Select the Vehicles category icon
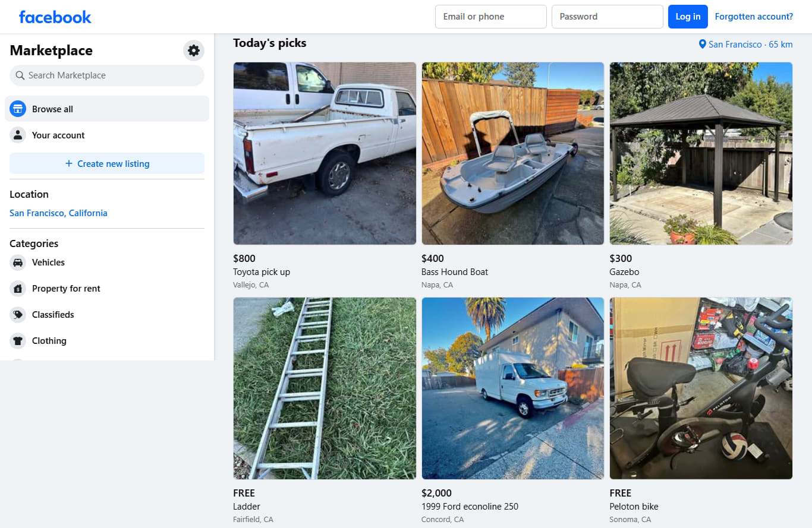 (x=18, y=262)
